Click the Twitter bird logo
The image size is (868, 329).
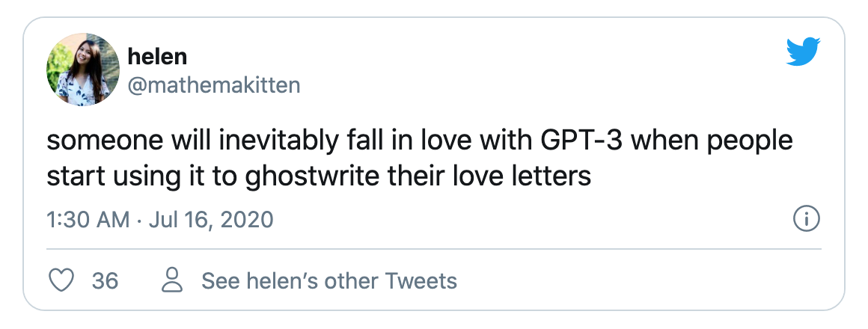coord(804,53)
